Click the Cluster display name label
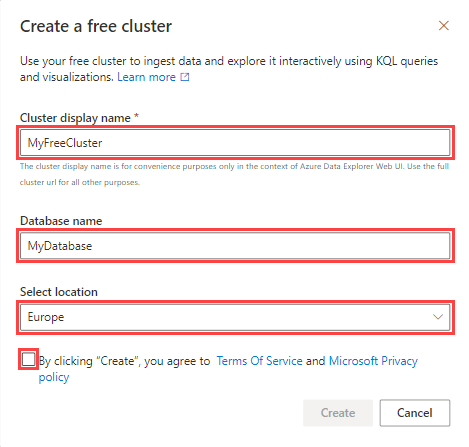 [75, 118]
